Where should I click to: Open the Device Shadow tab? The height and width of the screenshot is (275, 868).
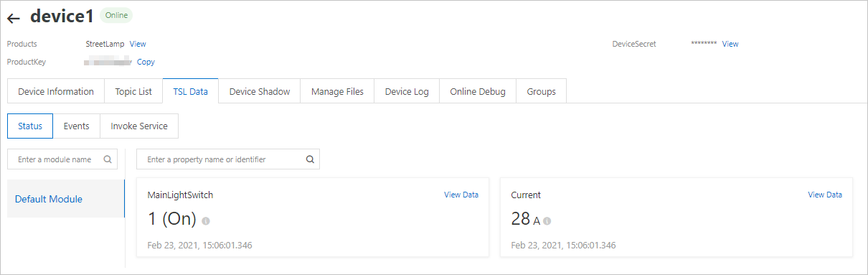260,91
